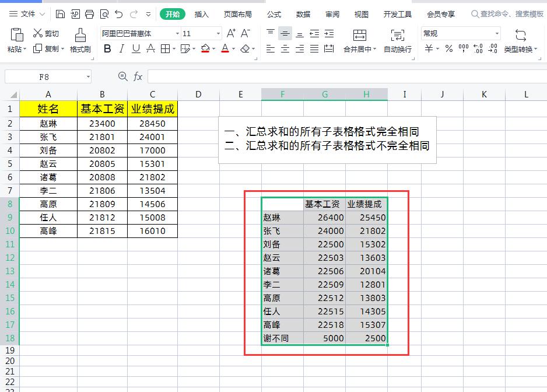This screenshot has height=392, width=547.
Task: Decrease indent of cell
Action: tap(314, 33)
